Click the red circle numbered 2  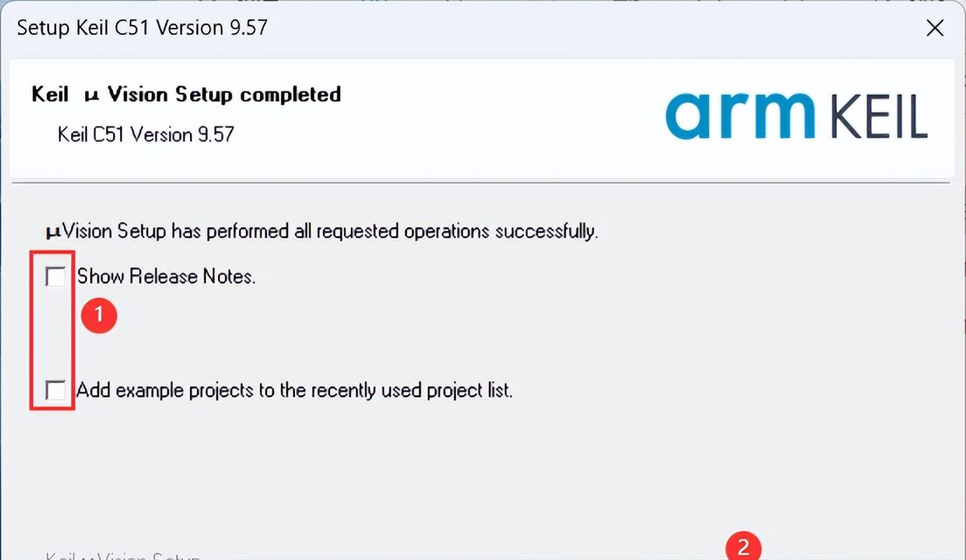pyautogui.click(x=743, y=546)
